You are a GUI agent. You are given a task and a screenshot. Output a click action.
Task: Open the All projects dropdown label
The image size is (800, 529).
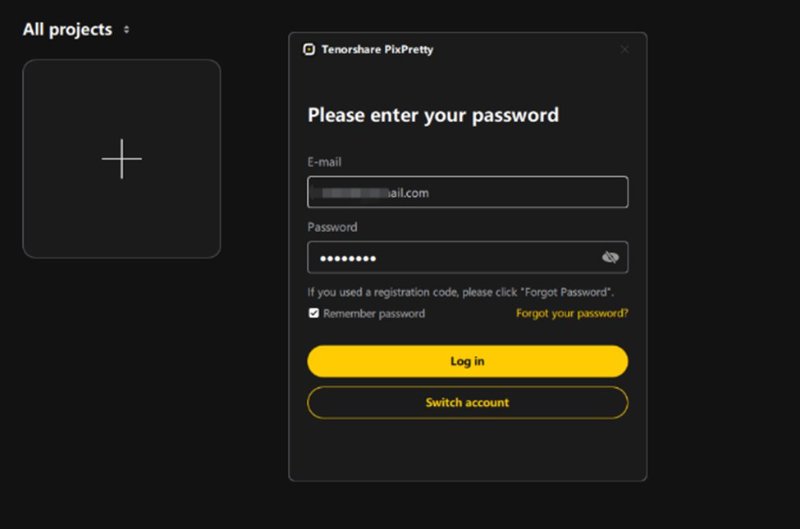67,30
